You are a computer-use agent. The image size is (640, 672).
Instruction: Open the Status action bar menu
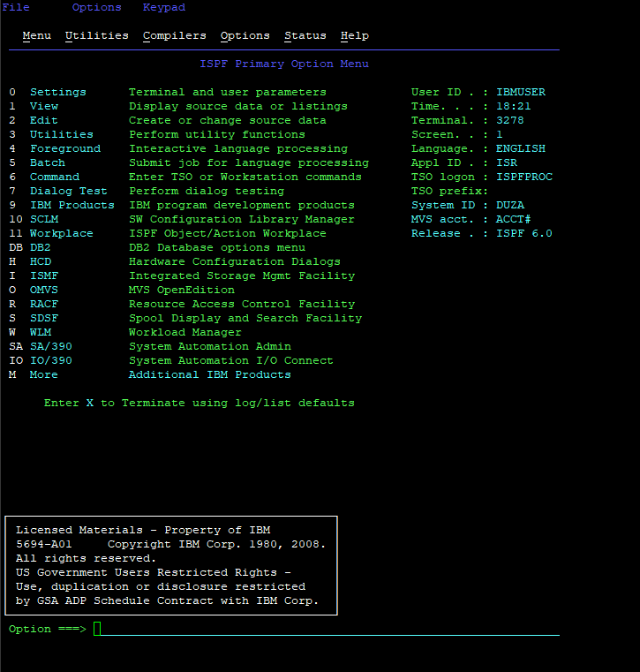305,35
